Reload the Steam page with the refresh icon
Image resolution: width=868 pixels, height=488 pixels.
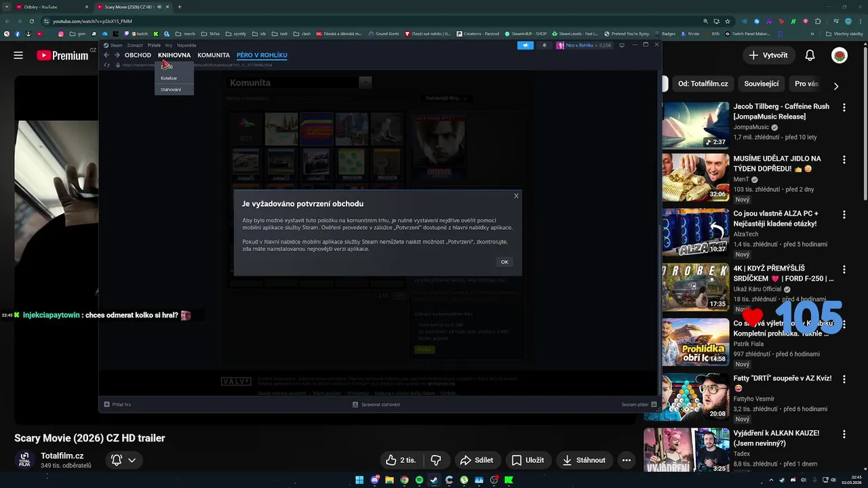106,65
